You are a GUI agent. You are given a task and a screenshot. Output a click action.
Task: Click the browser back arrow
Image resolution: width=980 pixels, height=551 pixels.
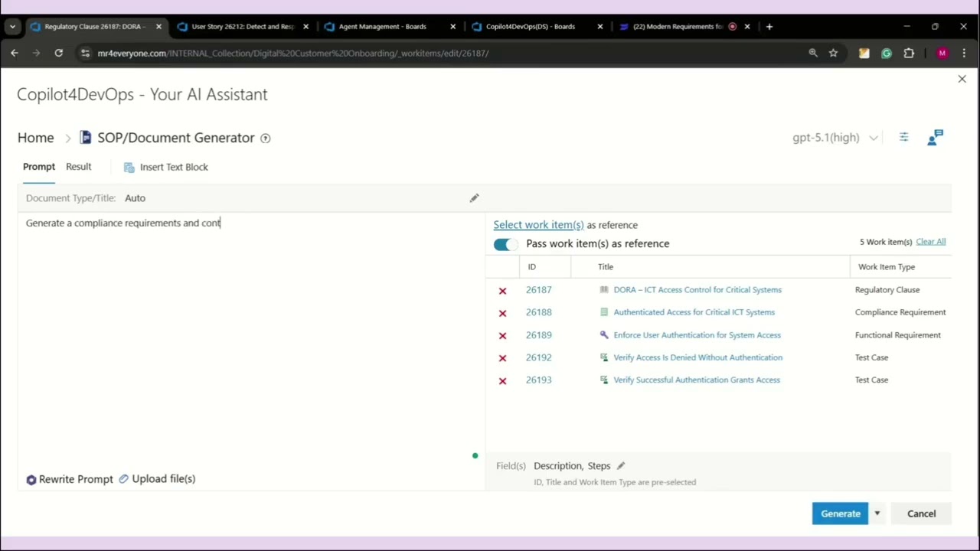[15, 53]
